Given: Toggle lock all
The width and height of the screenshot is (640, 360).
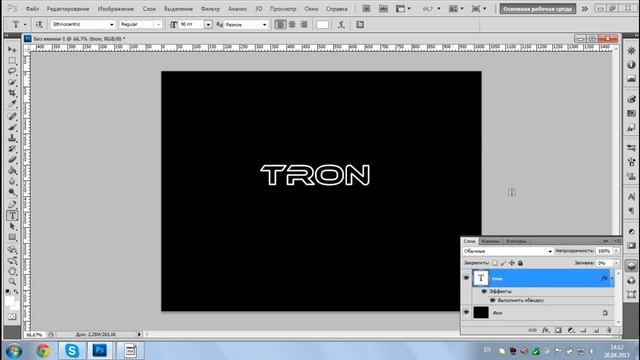Looking at the screenshot, I should (520, 263).
